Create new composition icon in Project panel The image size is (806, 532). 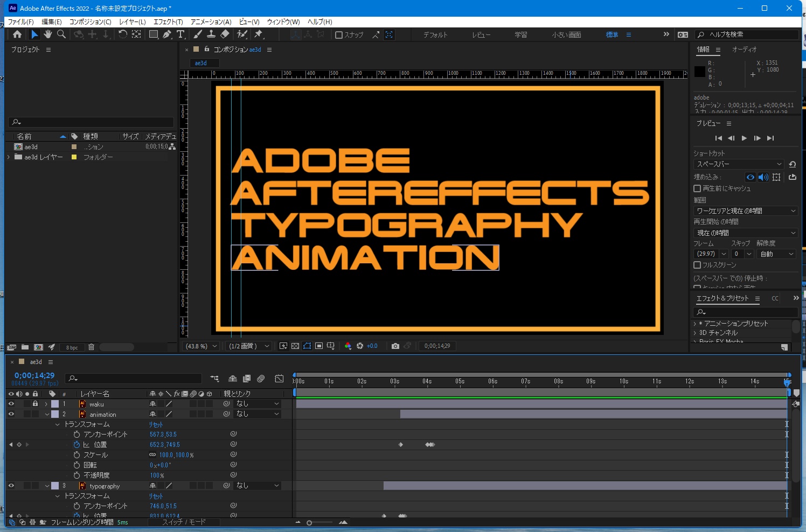coord(38,347)
